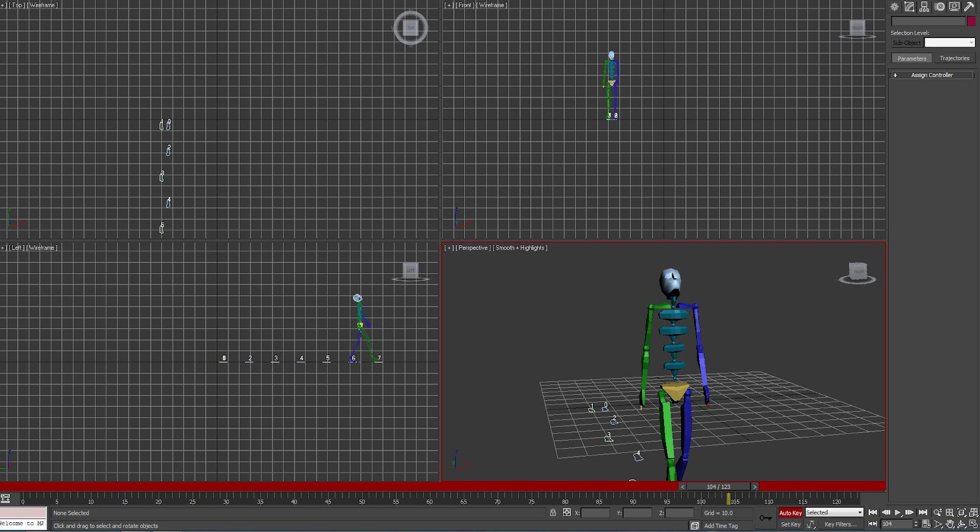Click Zoom Extents Selected
Image resolution: width=980 pixels, height=532 pixels.
pyautogui.click(x=962, y=512)
